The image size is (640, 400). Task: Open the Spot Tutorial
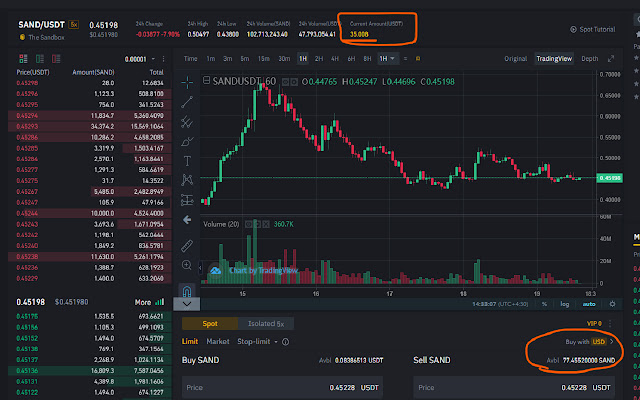pyautogui.click(x=592, y=29)
